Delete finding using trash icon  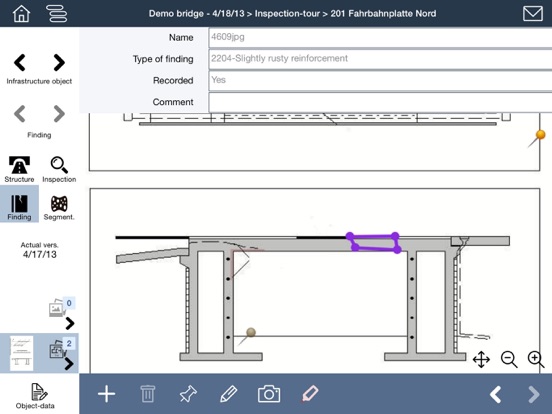pyautogui.click(x=148, y=394)
